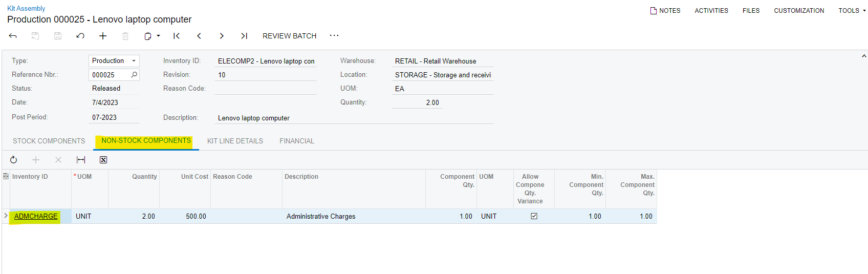Collapse the form header chevron
The height and width of the screenshot is (274, 868).
[864, 56]
